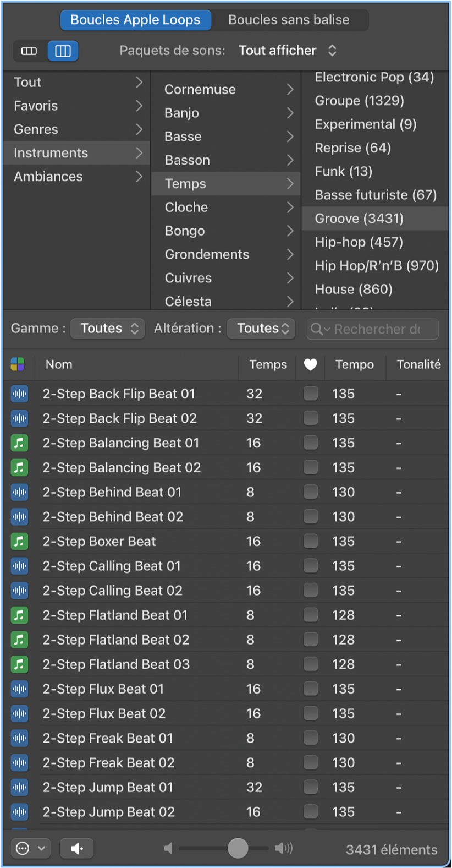
Task: Check the favorite box for 2-Step Flatland Beat 02
Action: pyautogui.click(x=311, y=640)
